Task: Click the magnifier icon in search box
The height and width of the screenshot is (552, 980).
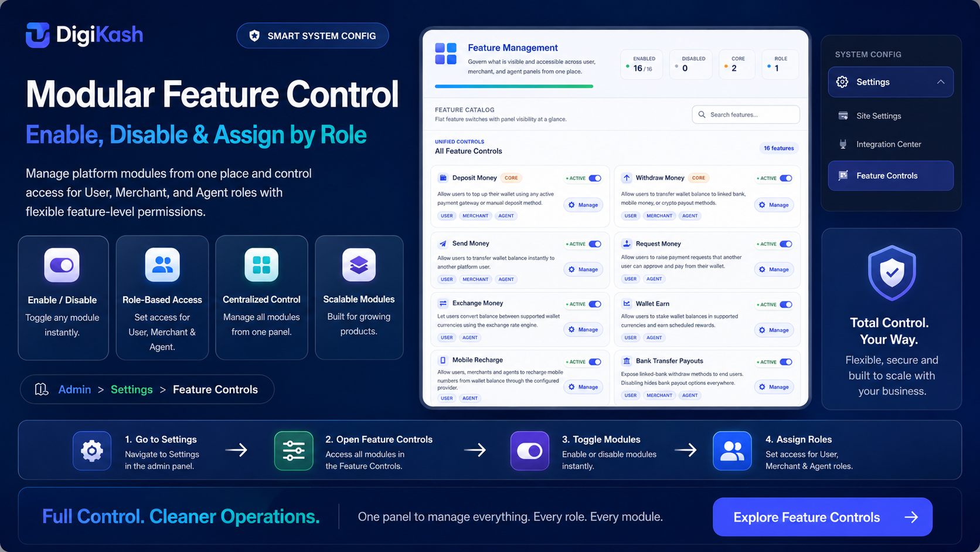Action: coord(702,114)
